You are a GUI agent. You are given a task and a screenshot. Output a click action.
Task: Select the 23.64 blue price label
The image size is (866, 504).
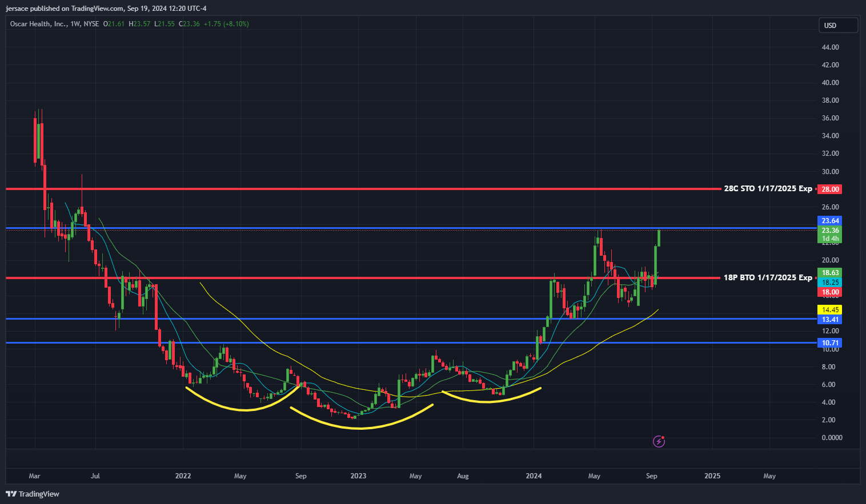[829, 220]
